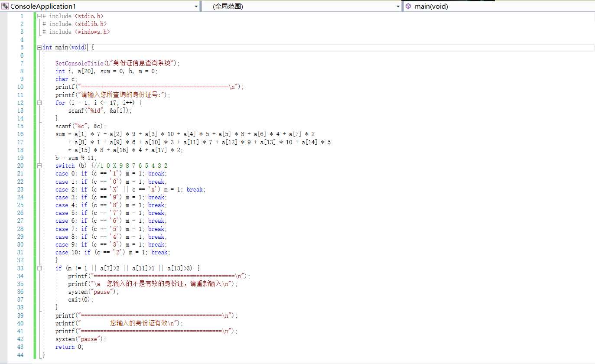Image resolution: width=595 pixels, height=364 pixels.
Task: Click system("pause") on line 42
Action: (81, 339)
